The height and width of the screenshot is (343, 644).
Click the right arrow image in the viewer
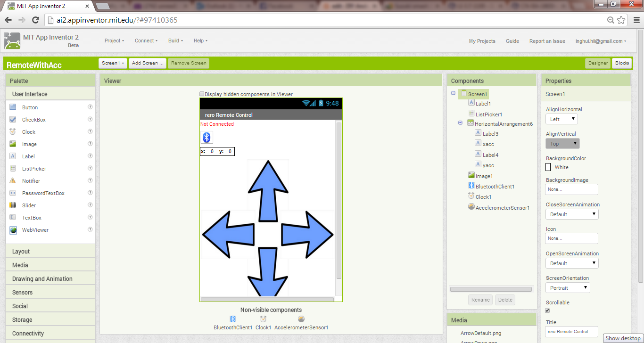307,234
